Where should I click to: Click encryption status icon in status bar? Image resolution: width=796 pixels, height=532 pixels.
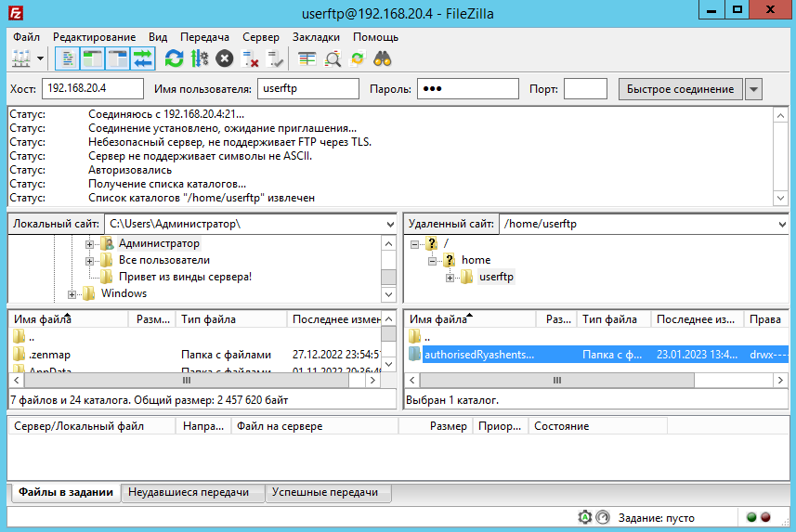(585, 517)
